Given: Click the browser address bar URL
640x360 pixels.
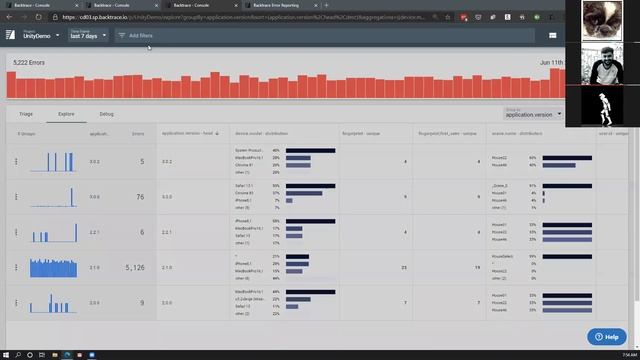Looking at the screenshot, I should click(x=243, y=17).
